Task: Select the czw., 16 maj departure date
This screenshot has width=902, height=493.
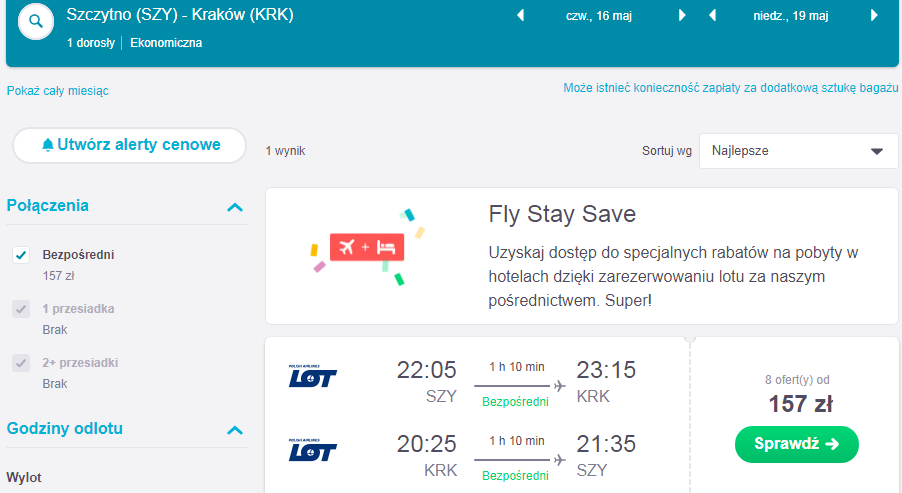Action: click(599, 16)
